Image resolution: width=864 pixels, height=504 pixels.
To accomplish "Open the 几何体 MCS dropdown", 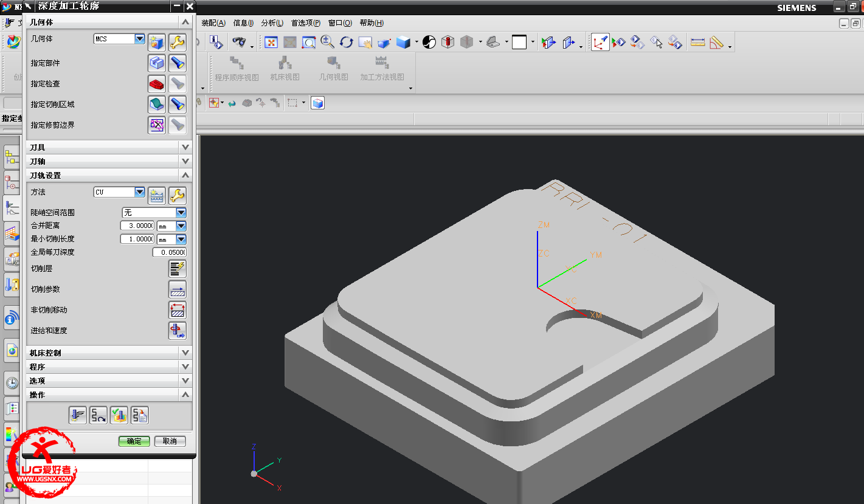I will 140,39.
